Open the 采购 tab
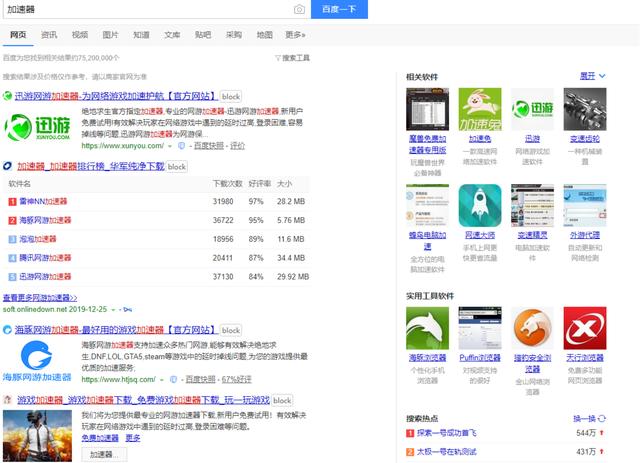The image size is (640, 463). [233, 35]
